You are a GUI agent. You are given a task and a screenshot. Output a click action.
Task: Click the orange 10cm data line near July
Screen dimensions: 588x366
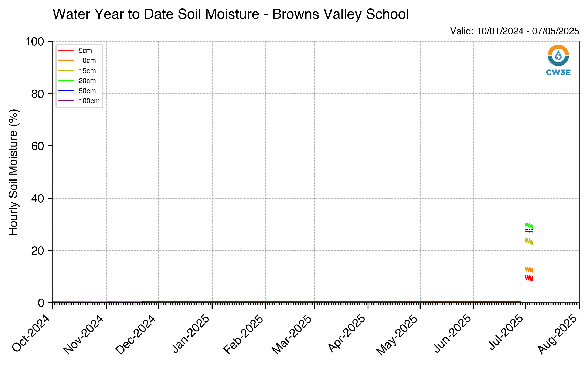[529, 269]
